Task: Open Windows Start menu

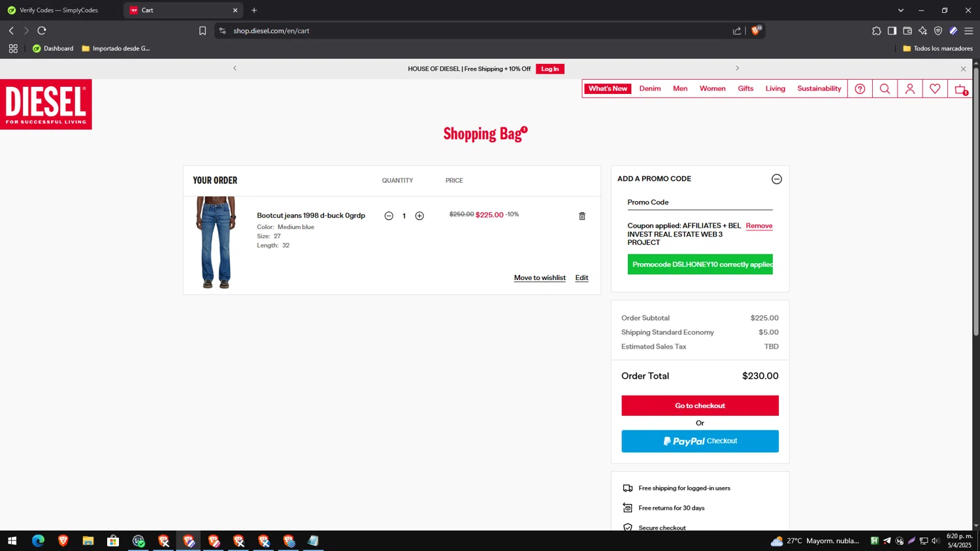Action: pyautogui.click(x=12, y=541)
